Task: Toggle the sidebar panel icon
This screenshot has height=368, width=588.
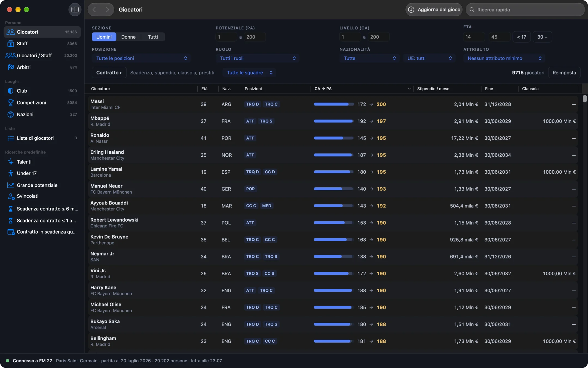Action: 75,10
